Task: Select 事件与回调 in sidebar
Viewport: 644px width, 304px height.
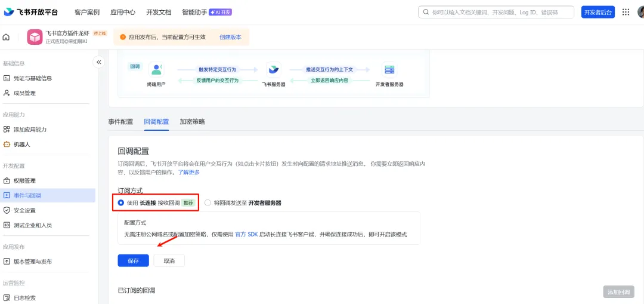Action: [48, 195]
